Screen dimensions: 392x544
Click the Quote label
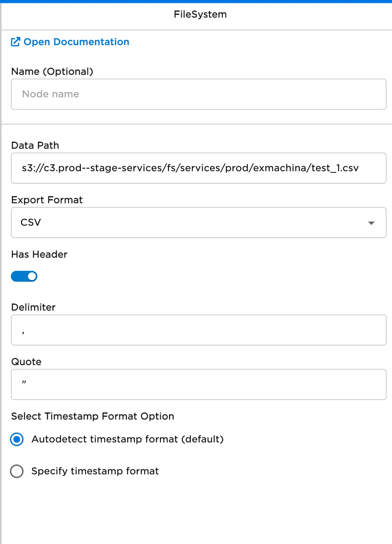click(26, 362)
